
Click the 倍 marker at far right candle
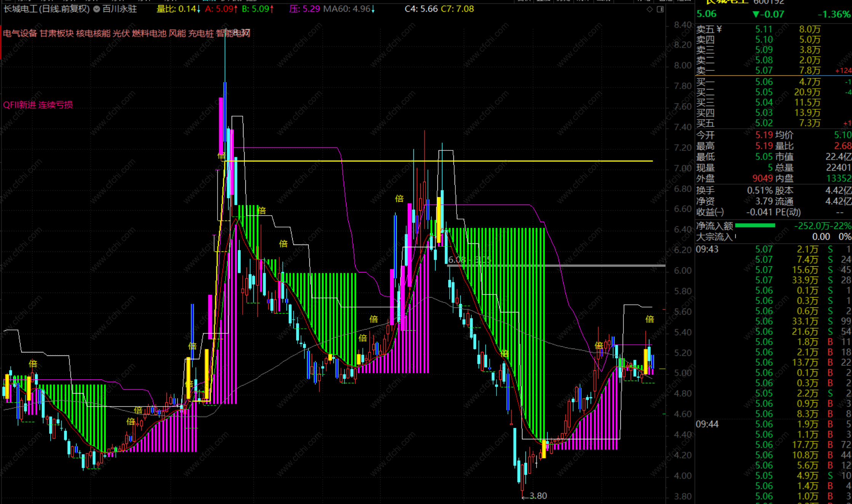click(650, 319)
